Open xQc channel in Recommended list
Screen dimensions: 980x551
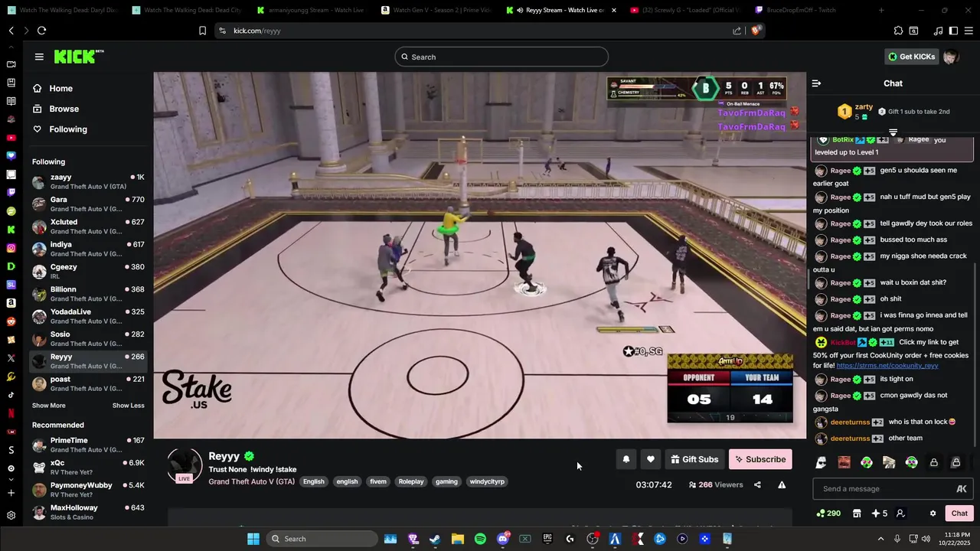point(89,468)
